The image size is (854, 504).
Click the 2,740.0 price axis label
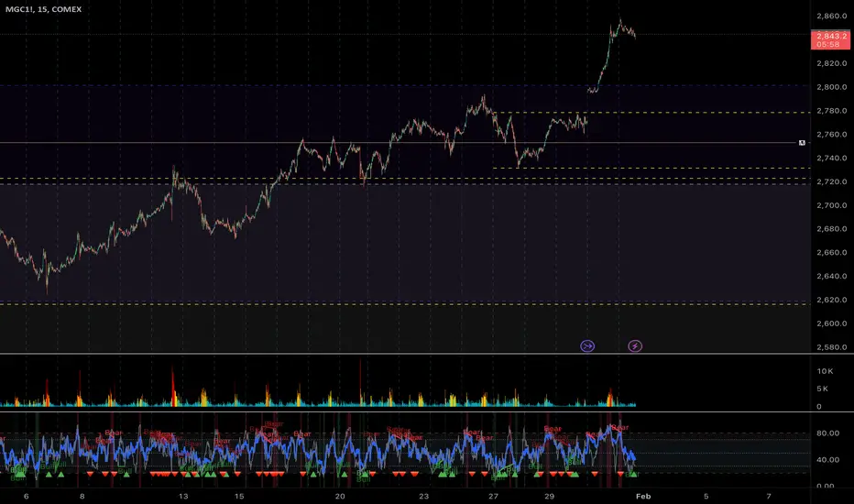(x=832, y=158)
